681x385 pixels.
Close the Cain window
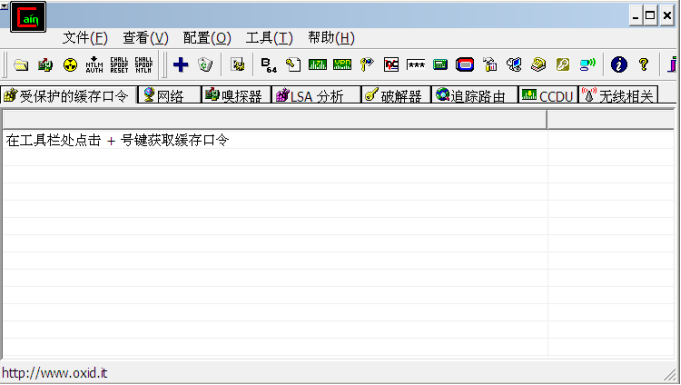(667, 16)
